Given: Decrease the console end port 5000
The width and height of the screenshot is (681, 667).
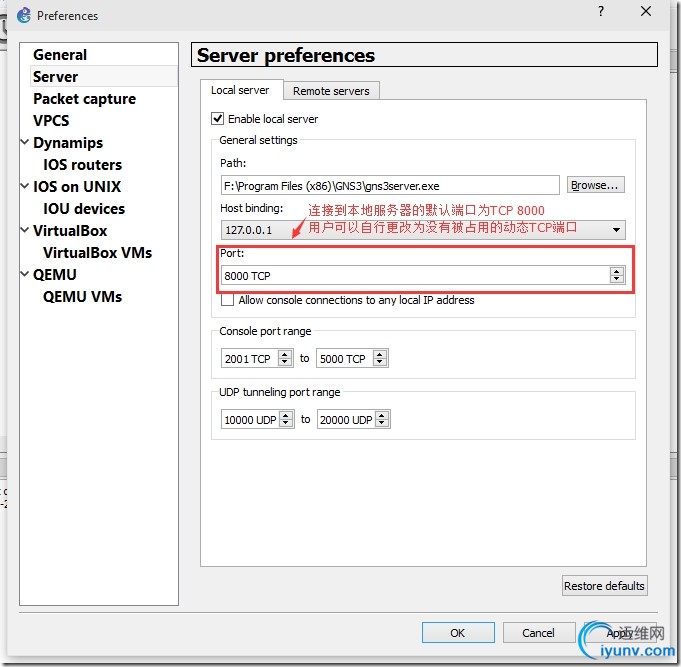Looking at the screenshot, I should coord(380,363).
